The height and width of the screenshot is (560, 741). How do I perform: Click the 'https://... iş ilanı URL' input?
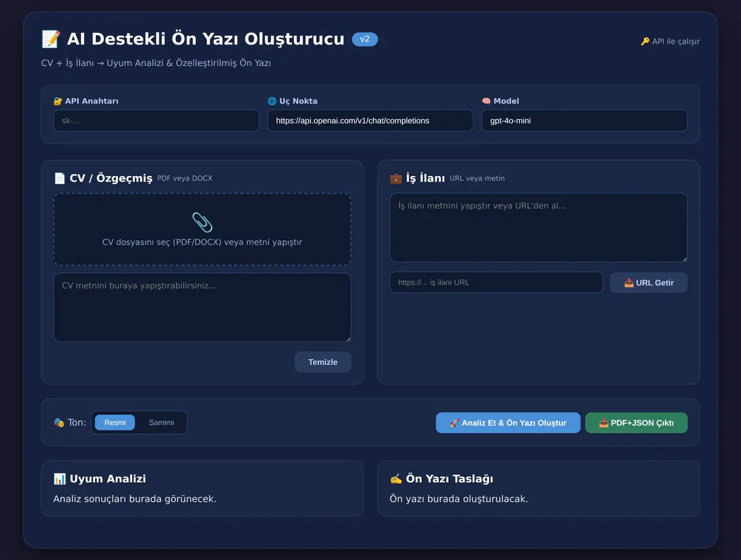click(496, 283)
